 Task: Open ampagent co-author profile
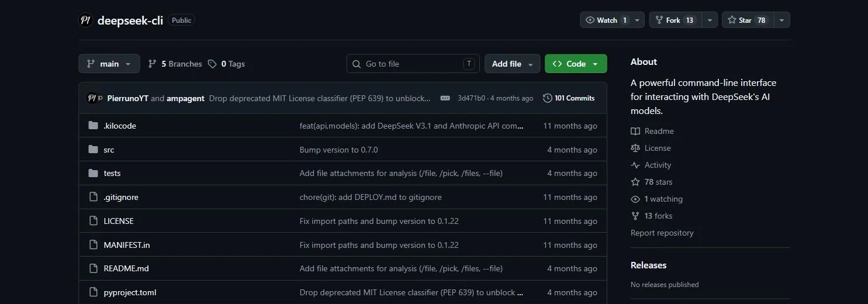click(185, 98)
